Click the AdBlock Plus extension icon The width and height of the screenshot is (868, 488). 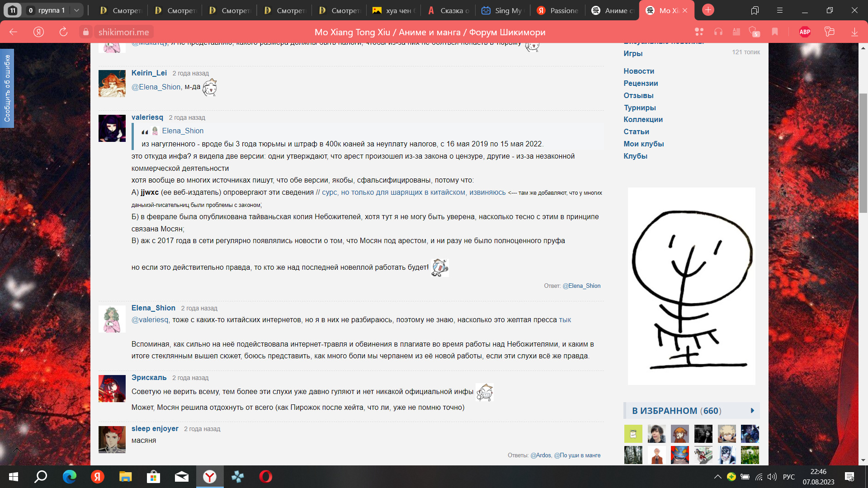click(x=805, y=32)
